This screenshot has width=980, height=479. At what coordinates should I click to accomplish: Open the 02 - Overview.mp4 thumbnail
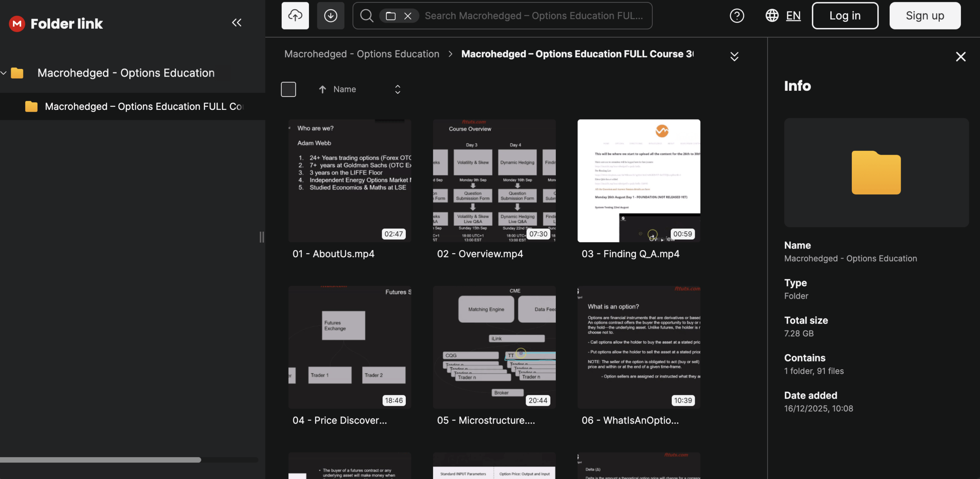(494, 180)
